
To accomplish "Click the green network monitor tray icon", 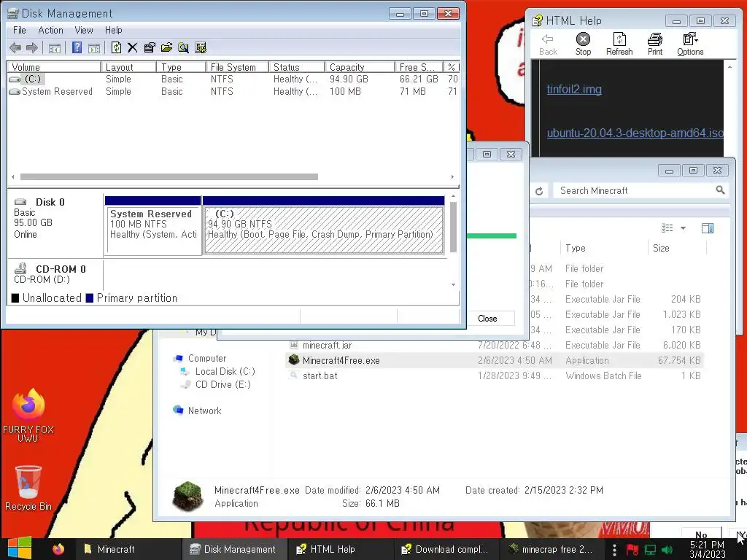I will click(650, 550).
